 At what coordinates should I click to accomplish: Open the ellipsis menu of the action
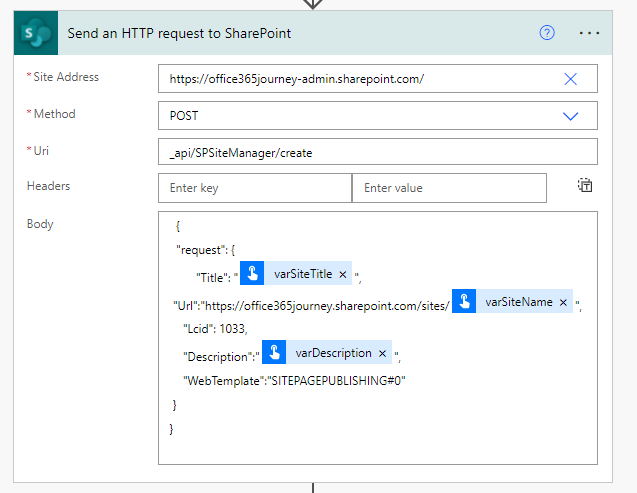click(x=589, y=33)
